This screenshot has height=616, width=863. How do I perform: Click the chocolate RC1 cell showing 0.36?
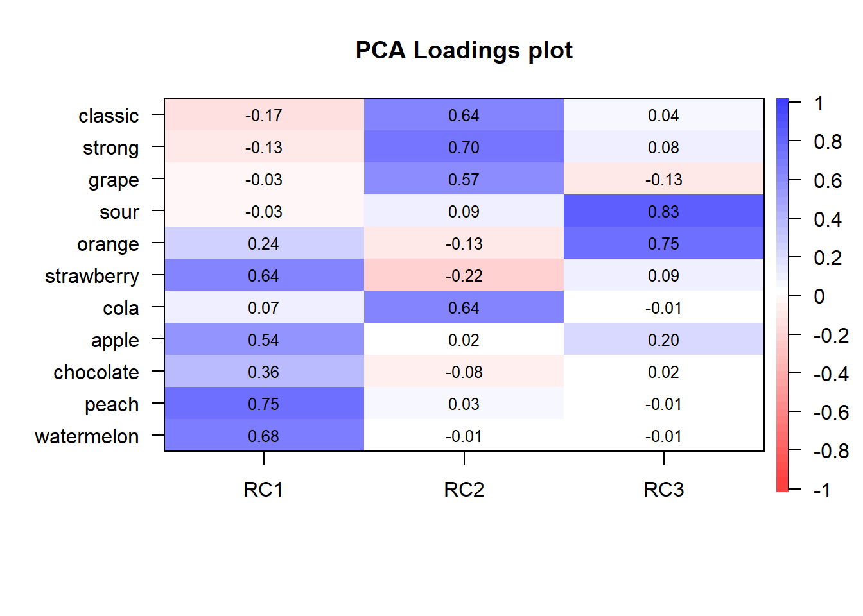264,372
